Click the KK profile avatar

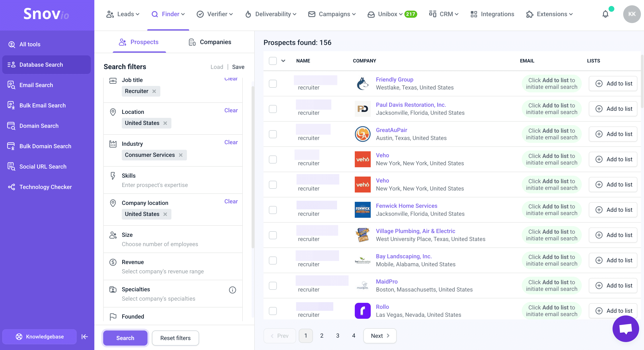tap(632, 14)
